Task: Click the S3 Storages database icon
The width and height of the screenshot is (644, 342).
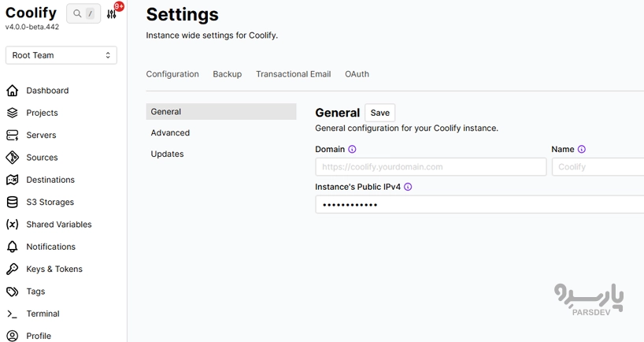Action: pos(12,203)
